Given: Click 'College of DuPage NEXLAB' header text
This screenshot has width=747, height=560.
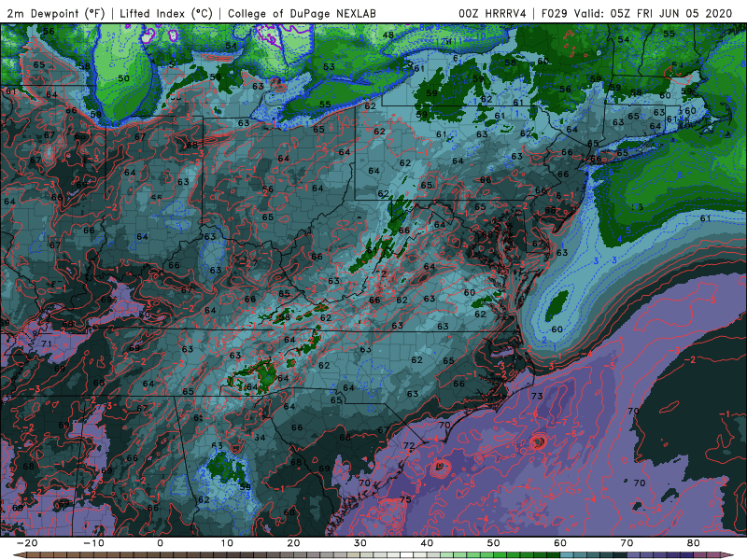Looking at the screenshot, I should [302, 14].
